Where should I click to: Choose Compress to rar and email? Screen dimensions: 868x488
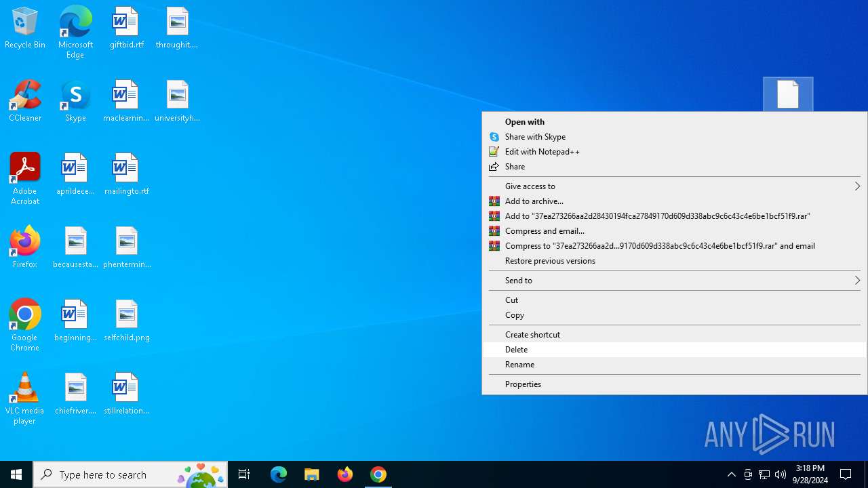coord(675,246)
